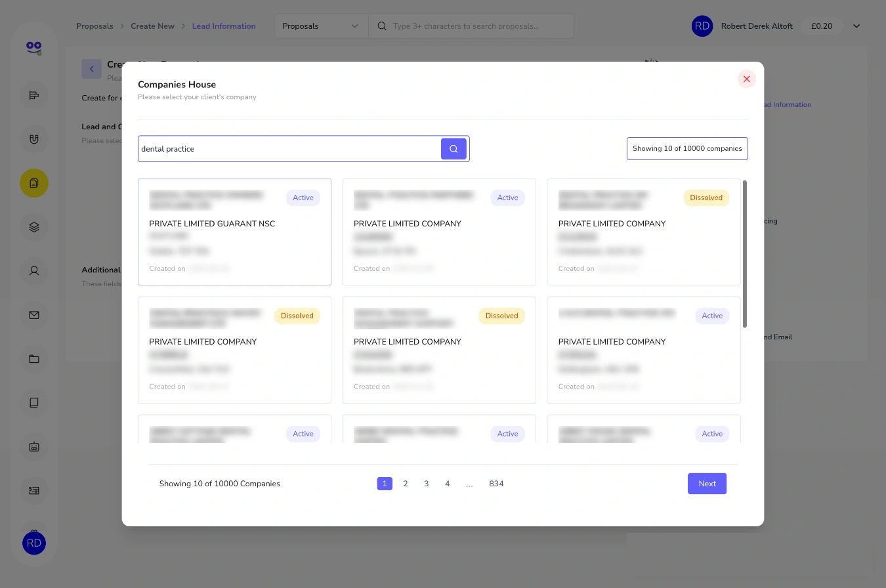Screen dimensions: 886x588
Task: Click the search magnifier icon in header
Action: pos(382,26)
